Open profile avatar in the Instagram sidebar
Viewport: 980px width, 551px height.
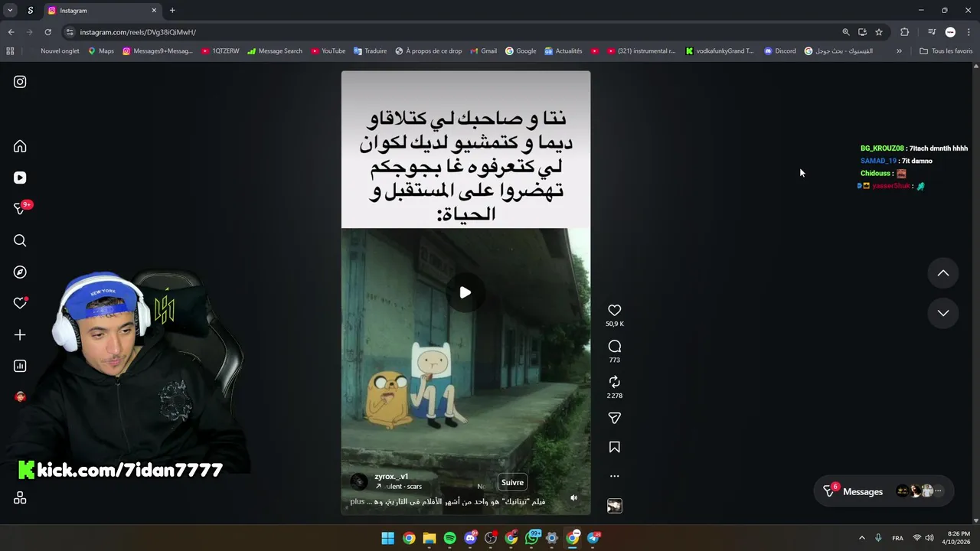coord(20,396)
